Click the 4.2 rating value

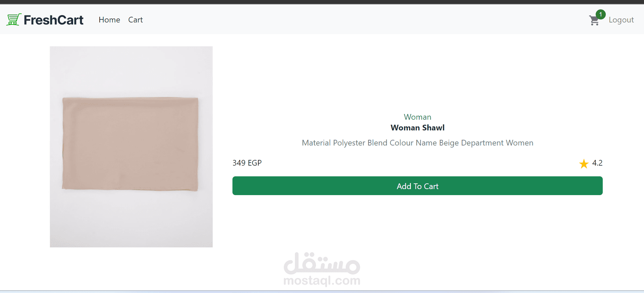(597, 163)
